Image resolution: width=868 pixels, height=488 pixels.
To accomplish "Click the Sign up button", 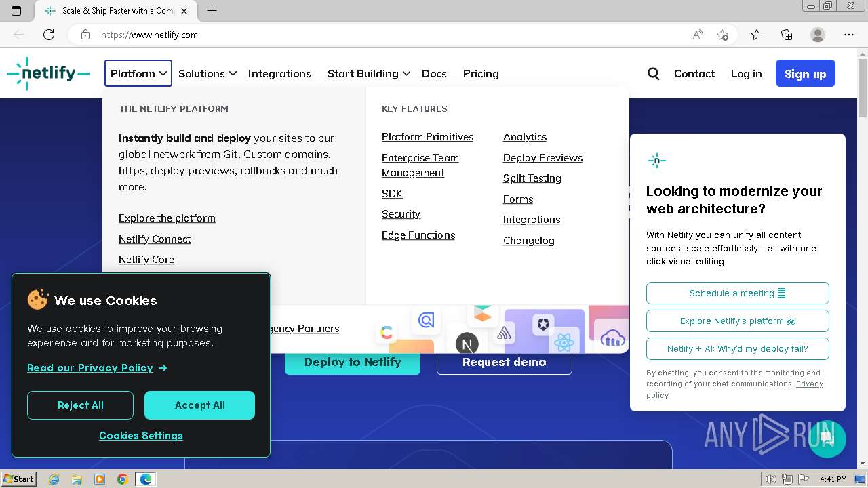I will [x=806, y=73].
